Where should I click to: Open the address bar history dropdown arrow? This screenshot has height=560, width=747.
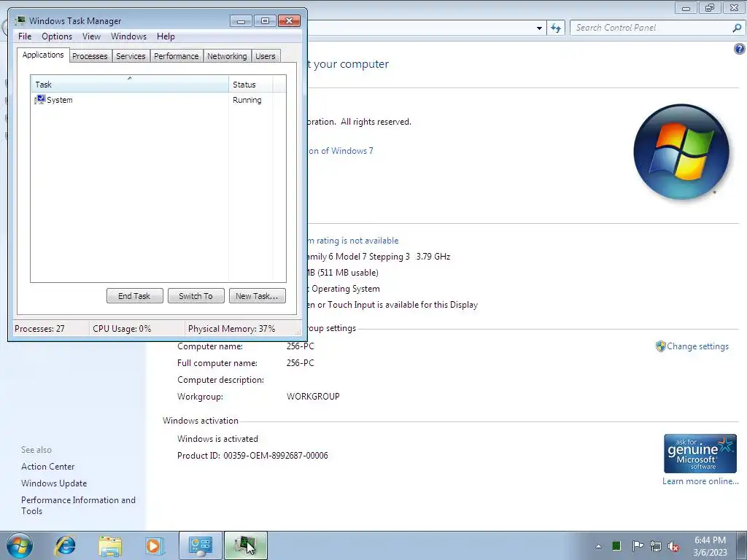(539, 28)
